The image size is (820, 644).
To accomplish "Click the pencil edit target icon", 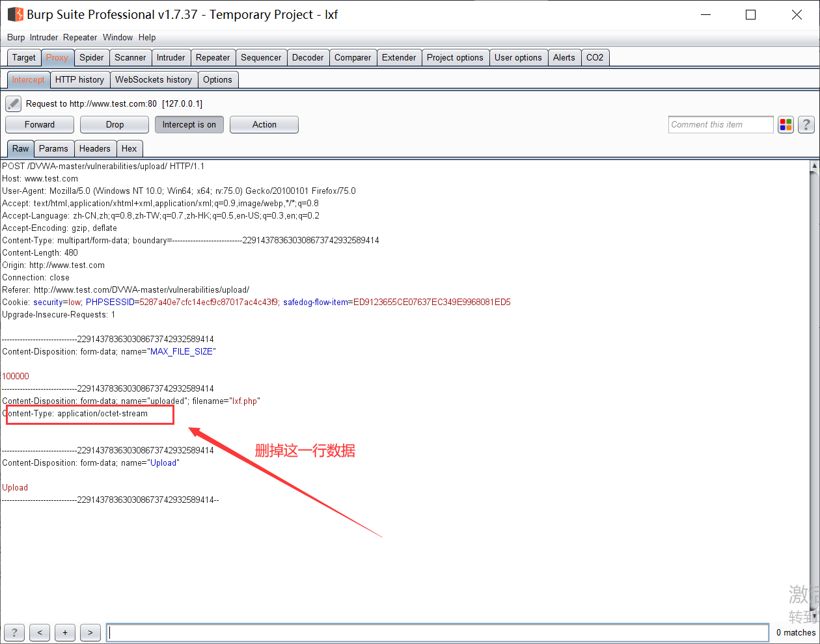I will 14,103.
